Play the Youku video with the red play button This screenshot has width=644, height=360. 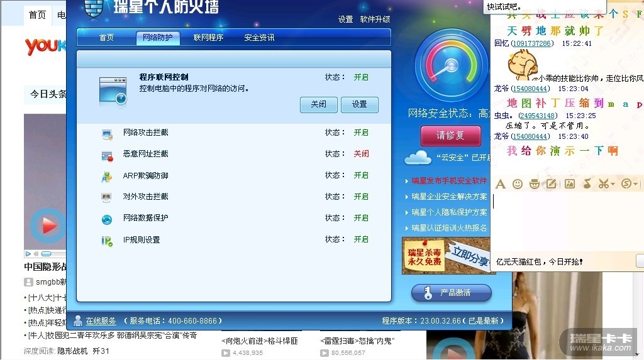(x=48, y=226)
